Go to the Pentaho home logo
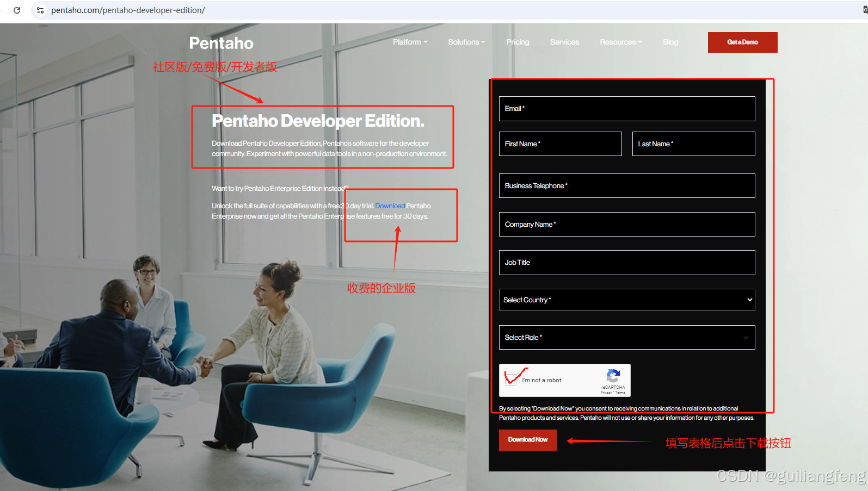This screenshot has height=491, width=868. pyautogui.click(x=221, y=43)
